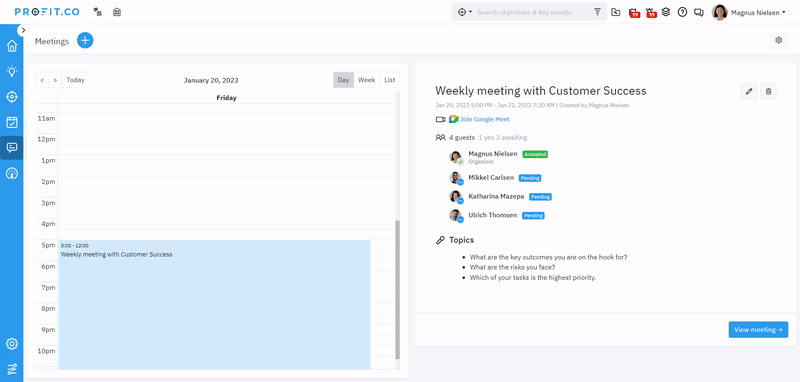
Task: Click Pending badge beside Ulrich Thomsen
Action: click(x=533, y=216)
